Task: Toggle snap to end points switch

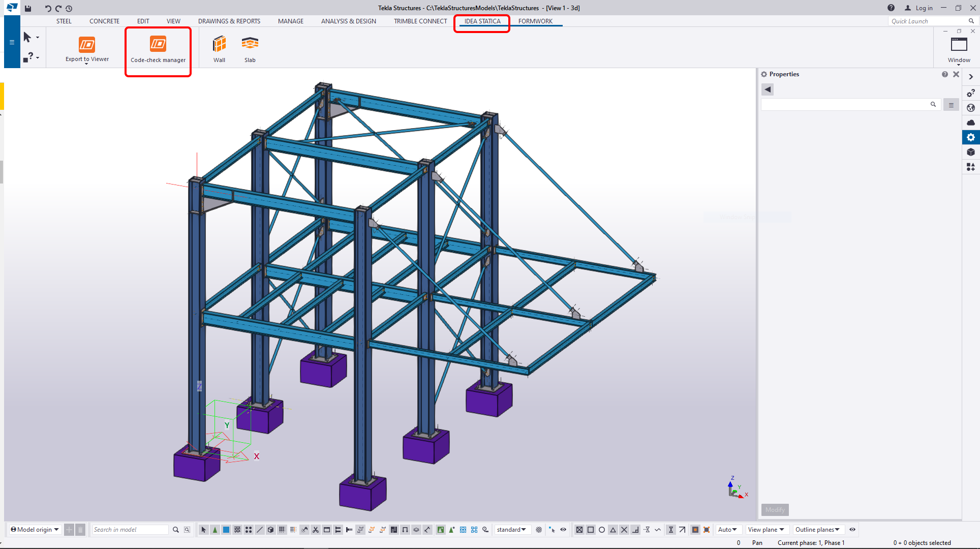Action: click(591, 530)
